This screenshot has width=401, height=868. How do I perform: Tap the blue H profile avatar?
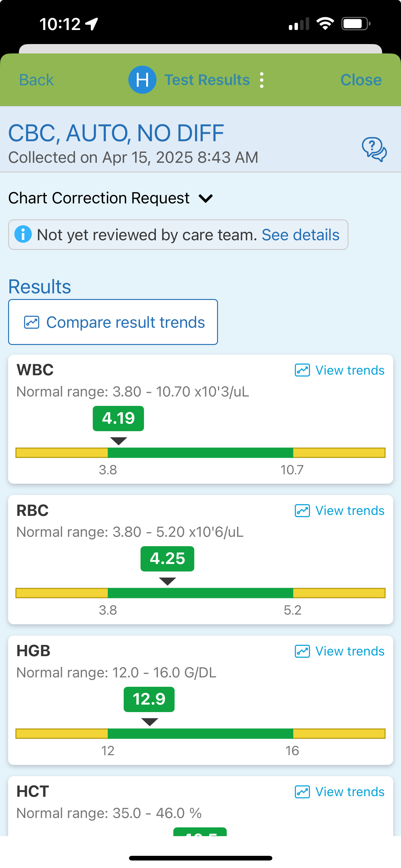pyautogui.click(x=142, y=80)
